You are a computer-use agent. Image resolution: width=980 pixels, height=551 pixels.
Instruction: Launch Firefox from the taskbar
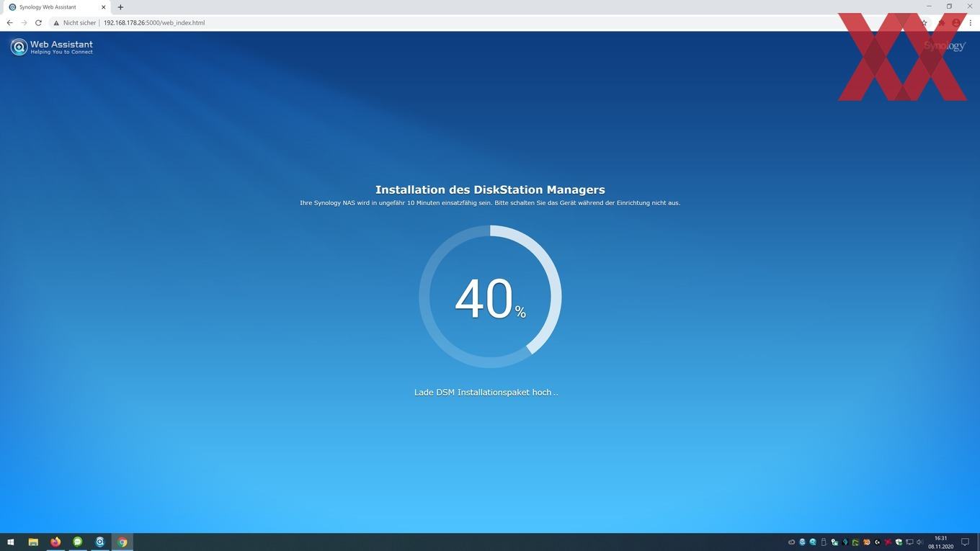tap(55, 542)
